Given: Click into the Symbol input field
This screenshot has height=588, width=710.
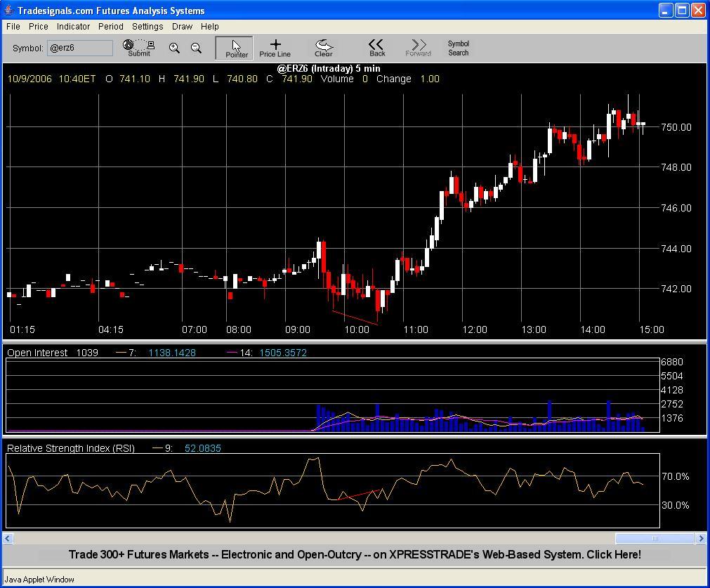Looking at the screenshot, I should 79,48.
